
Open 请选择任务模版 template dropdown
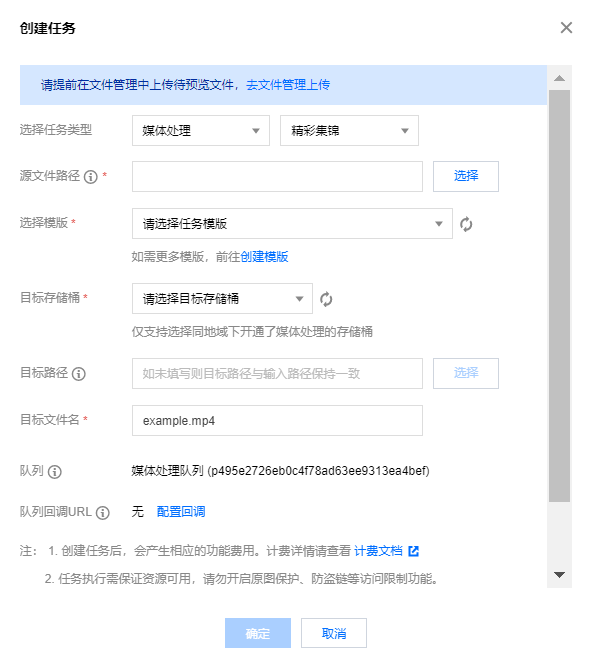[292, 224]
